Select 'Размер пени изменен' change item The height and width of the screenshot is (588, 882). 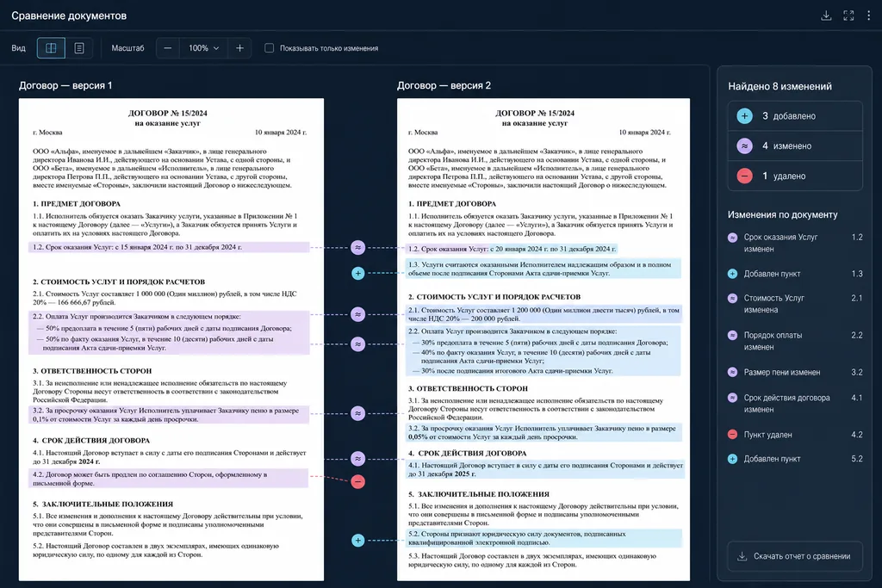coord(795,372)
